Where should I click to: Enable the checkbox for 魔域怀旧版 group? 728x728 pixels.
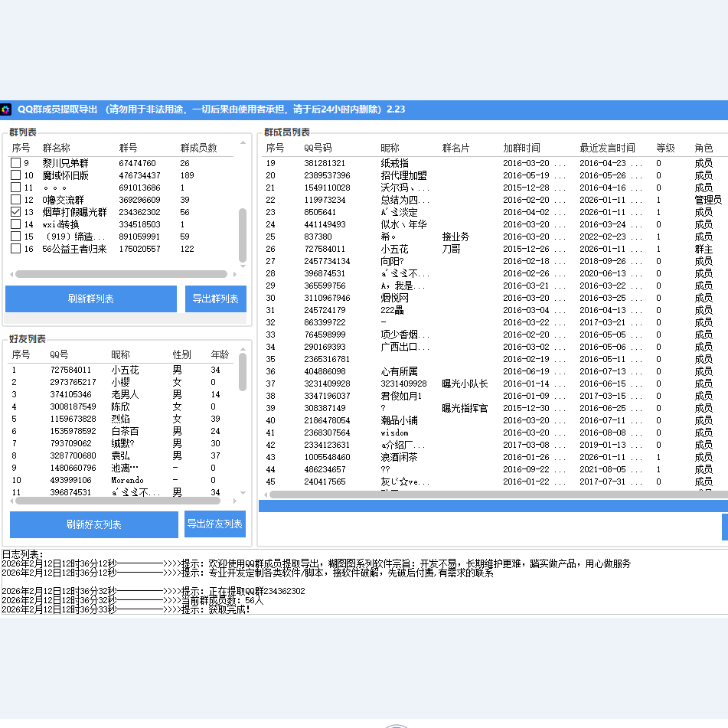click(15, 175)
